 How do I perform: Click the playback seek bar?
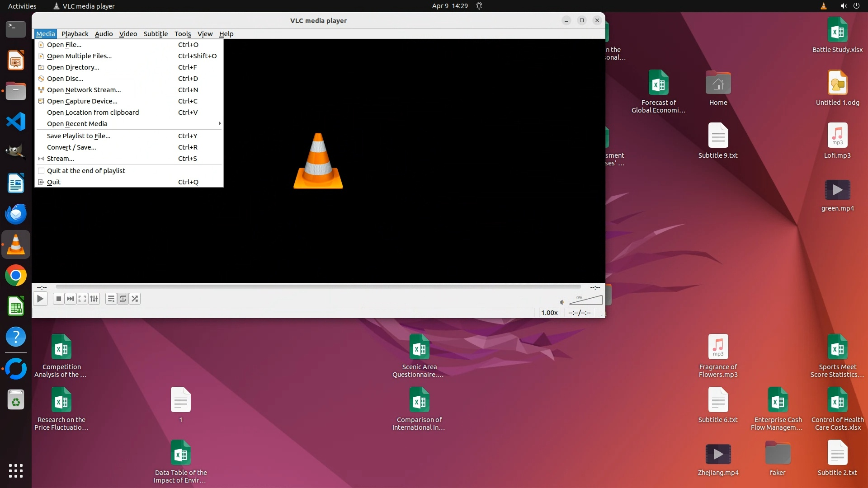(318, 287)
